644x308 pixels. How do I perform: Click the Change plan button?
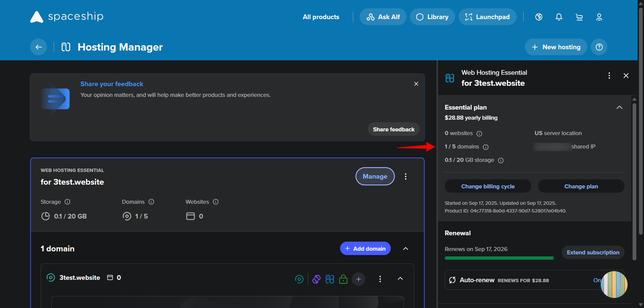pos(581,186)
